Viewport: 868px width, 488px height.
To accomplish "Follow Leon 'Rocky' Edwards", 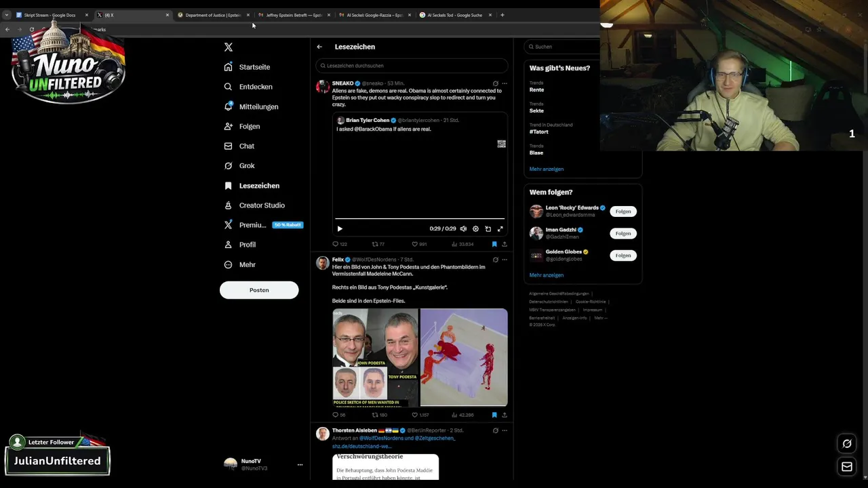I will [623, 211].
